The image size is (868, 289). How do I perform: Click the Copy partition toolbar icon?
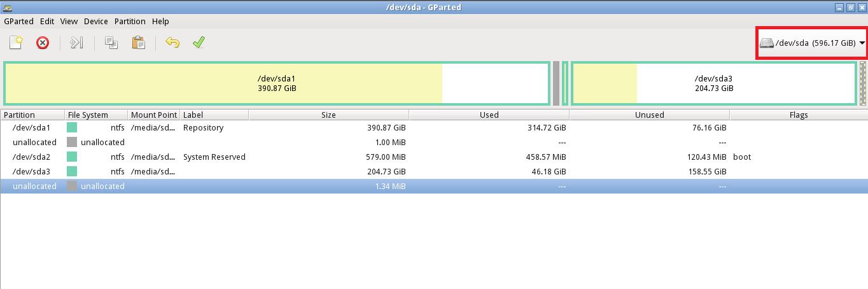(111, 43)
